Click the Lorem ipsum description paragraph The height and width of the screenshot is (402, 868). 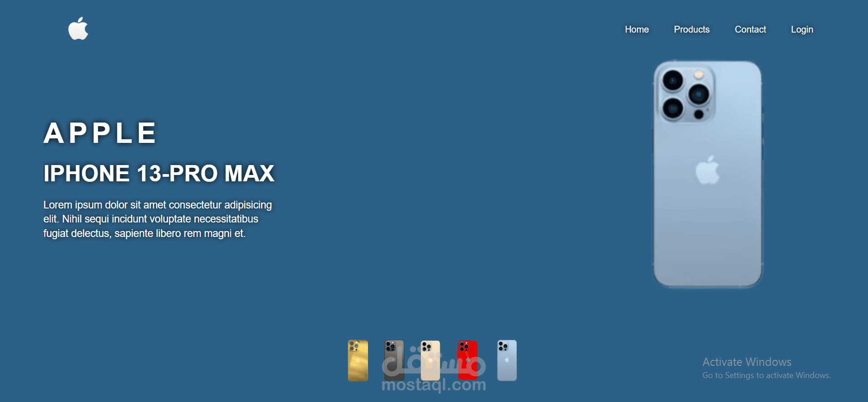click(x=158, y=219)
